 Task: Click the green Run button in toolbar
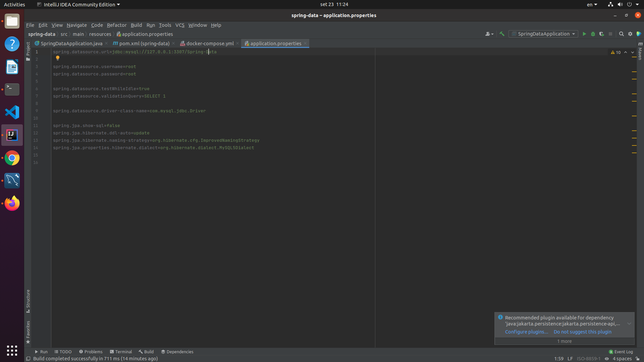pyautogui.click(x=584, y=34)
